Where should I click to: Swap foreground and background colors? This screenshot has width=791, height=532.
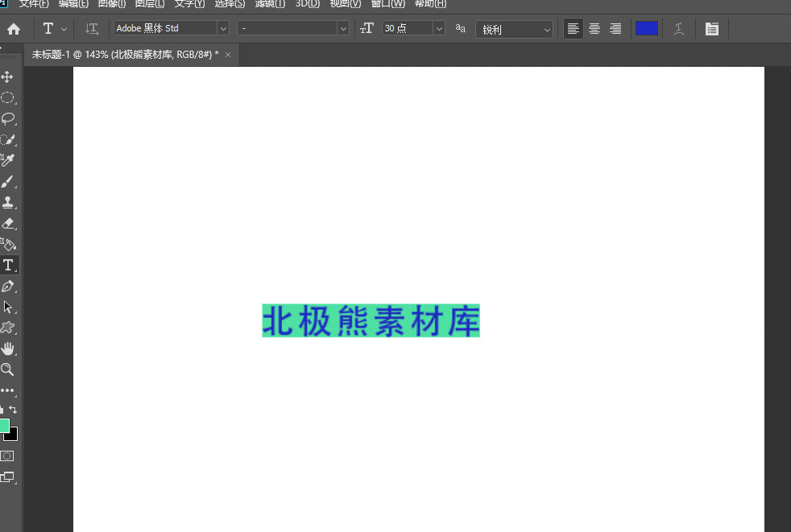pyautogui.click(x=13, y=410)
